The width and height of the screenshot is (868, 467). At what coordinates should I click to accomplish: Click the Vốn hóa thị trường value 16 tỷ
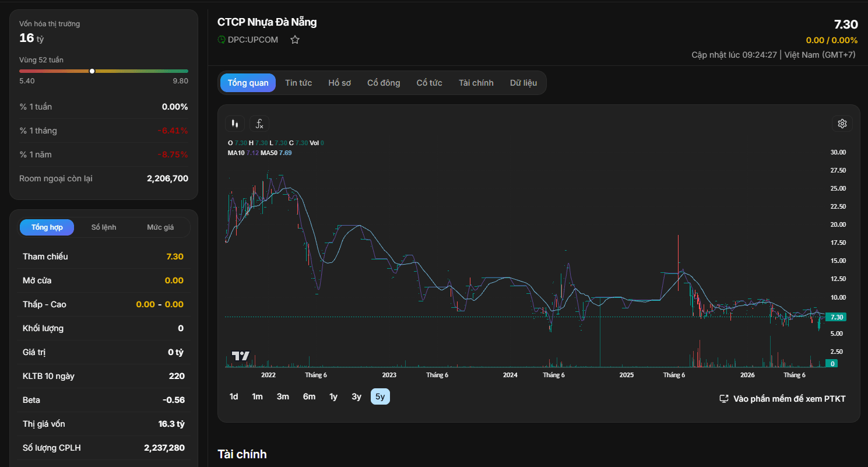31,38
